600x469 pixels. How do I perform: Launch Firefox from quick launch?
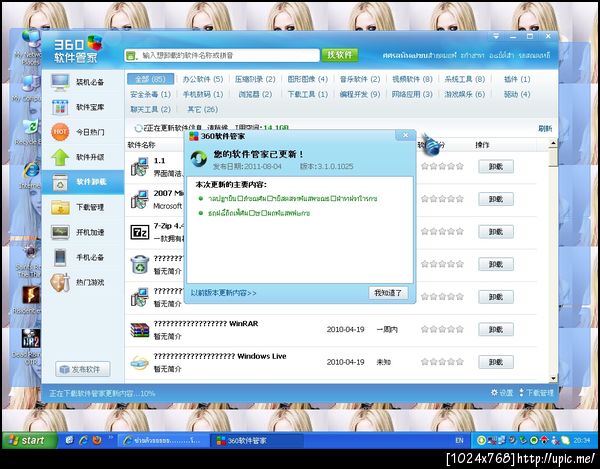[97, 440]
